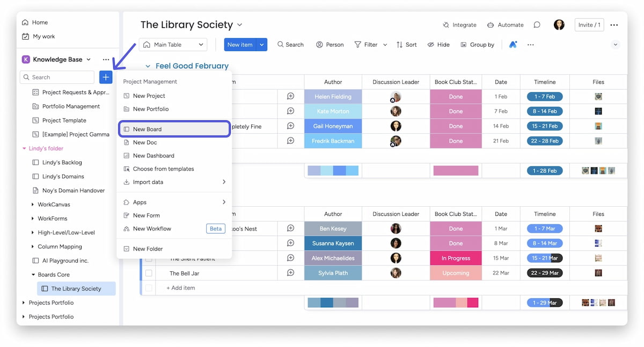Click the AI assistant icon in toolbar

pos(513,45)
